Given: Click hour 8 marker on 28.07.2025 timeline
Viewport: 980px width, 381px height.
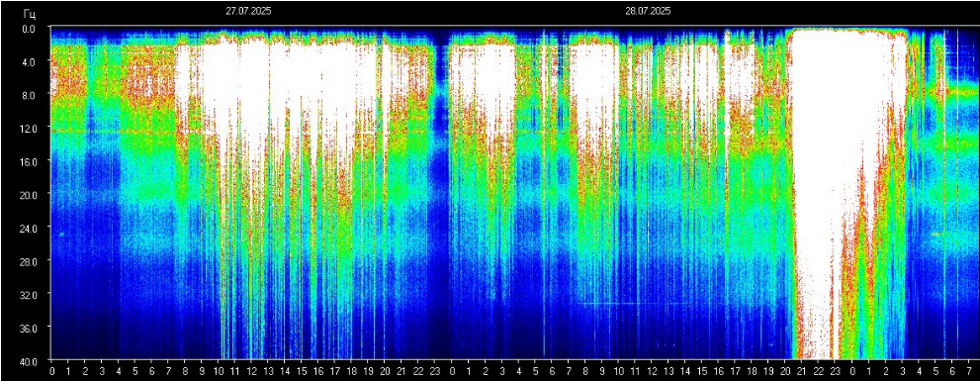Looking at the screenshot, I should point(585,371).
